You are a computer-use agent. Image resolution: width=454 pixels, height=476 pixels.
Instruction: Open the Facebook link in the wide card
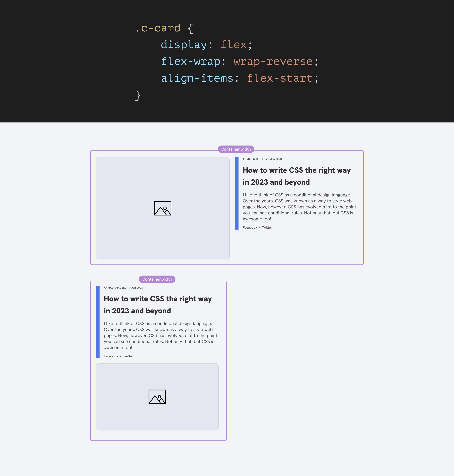(250, 227)
